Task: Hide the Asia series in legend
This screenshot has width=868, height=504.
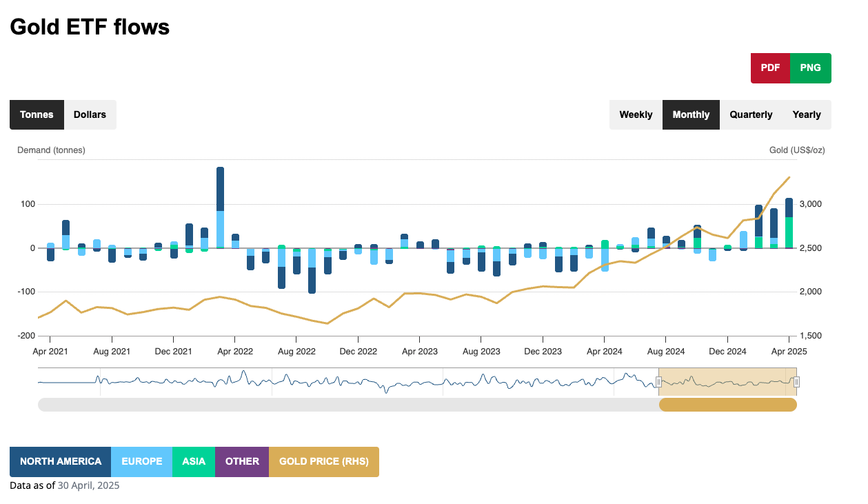Action: (x=194, y=462)
